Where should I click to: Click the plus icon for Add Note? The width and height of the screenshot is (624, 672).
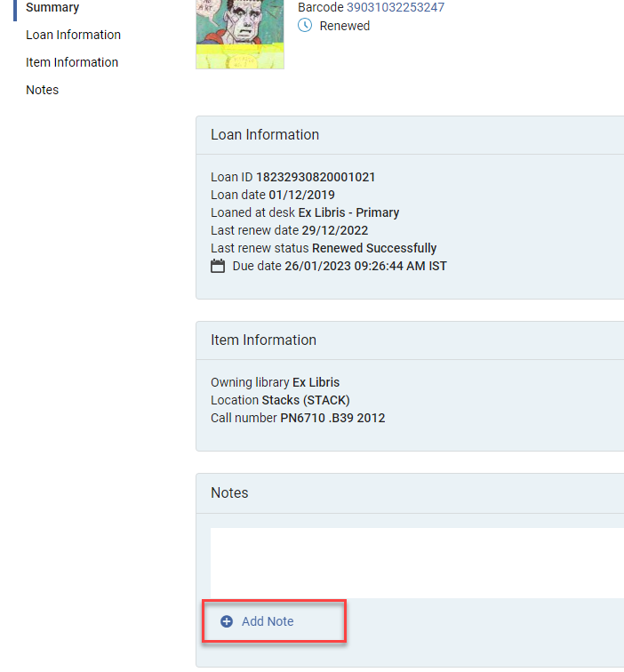(x=227, y=621)
